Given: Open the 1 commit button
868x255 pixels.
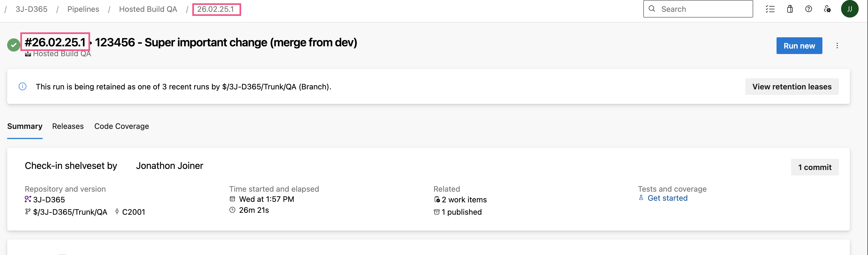Looking at the screenshot, I should pos(815,167).
